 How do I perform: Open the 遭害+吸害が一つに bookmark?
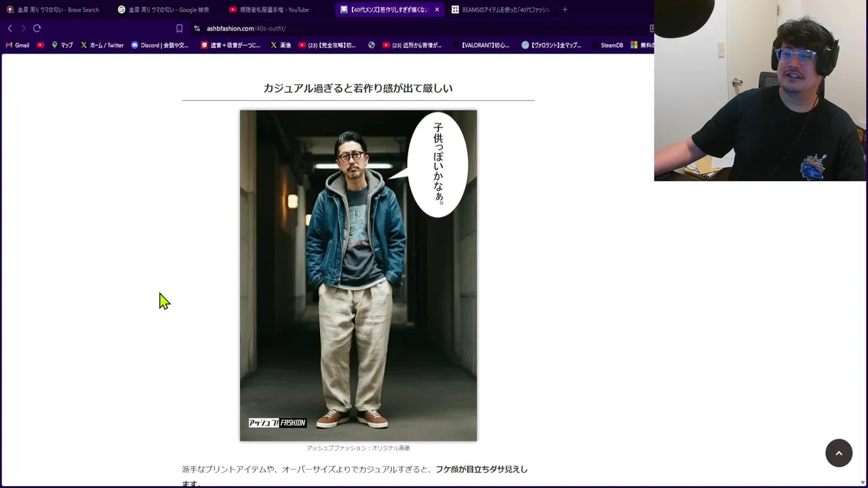click(x=231, y=45)
